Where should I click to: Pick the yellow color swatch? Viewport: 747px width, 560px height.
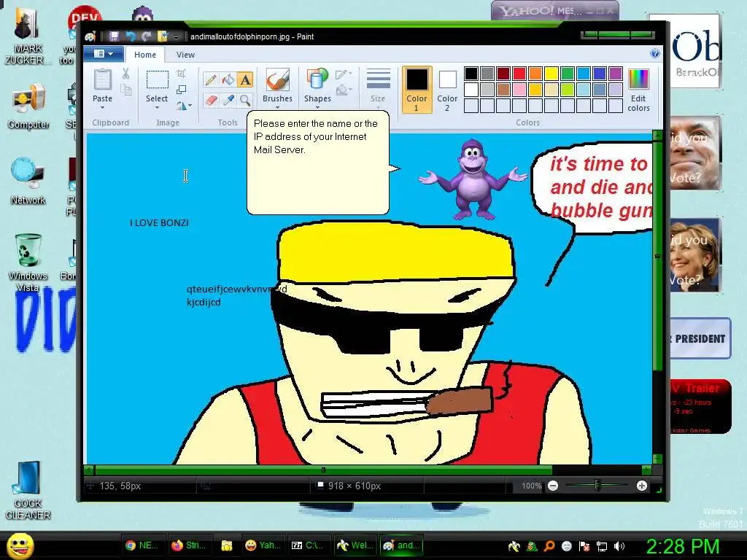click(x=551, y=74)
